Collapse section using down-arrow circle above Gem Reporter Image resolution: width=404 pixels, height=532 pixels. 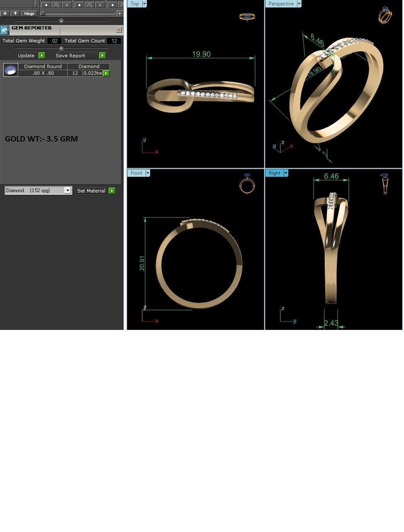61,21
